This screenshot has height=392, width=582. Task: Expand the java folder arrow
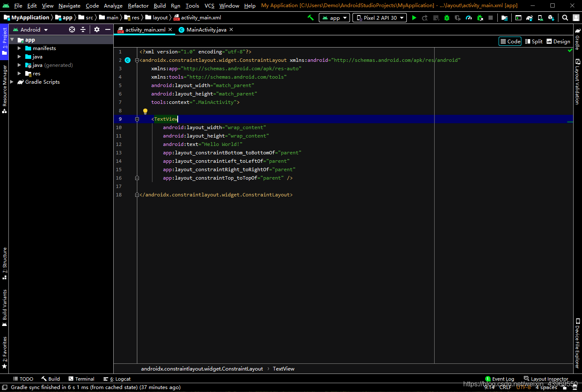click(19, 57)
